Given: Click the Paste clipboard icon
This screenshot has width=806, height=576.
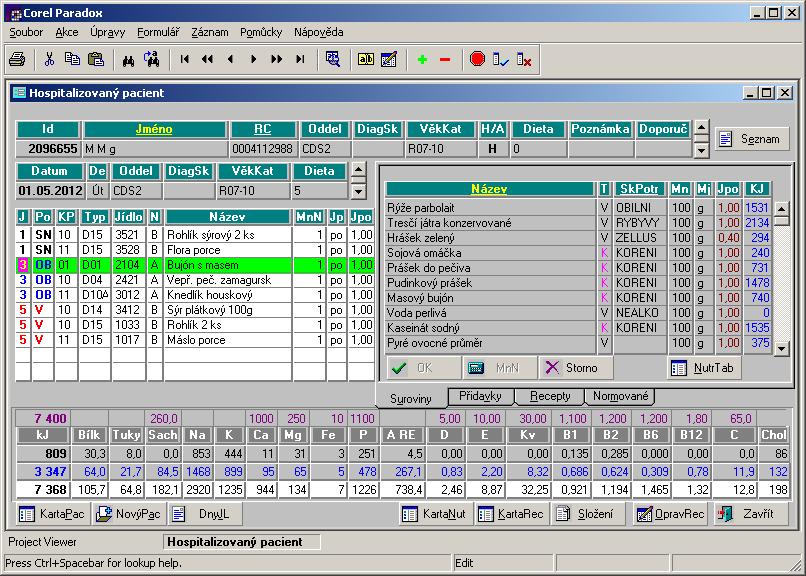Looking at the screenshot, I should tap(96, 60).
